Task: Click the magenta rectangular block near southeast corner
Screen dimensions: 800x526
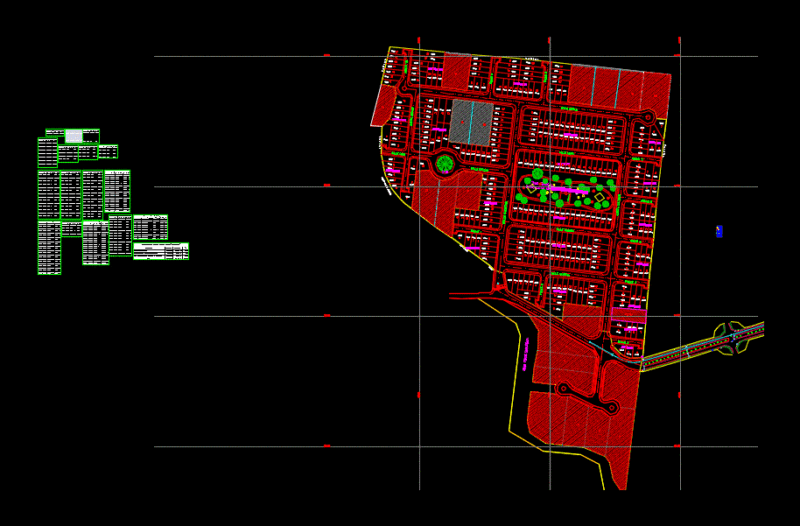Action: 629,315
